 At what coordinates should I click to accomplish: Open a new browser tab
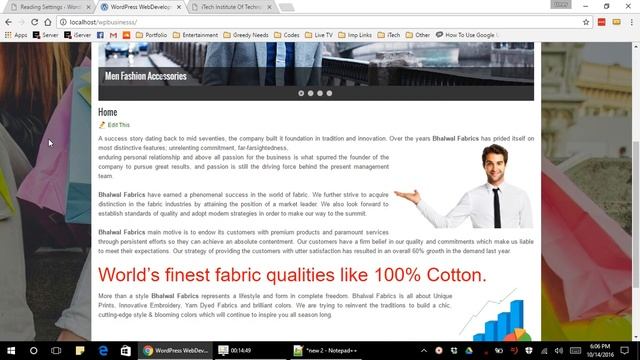[287, 7]
